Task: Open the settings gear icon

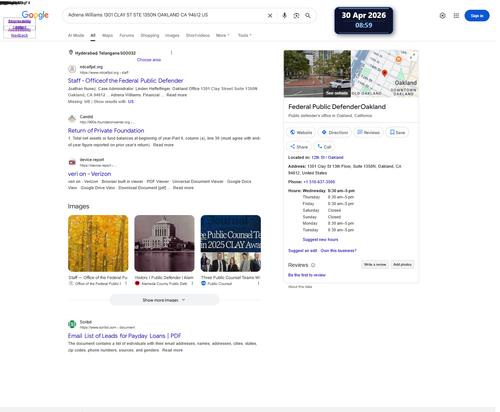Action: point(442,16)
